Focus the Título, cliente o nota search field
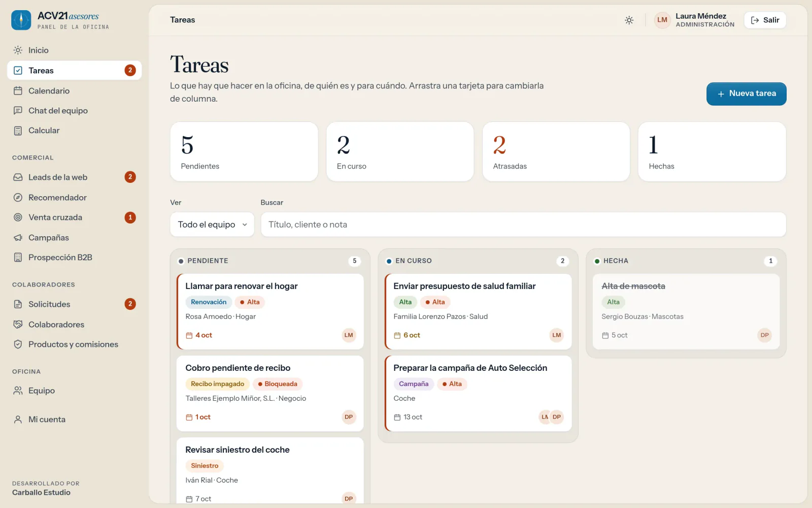Viewport: 812px width, 508px height. pyautogui.click(x=523, y=225)
